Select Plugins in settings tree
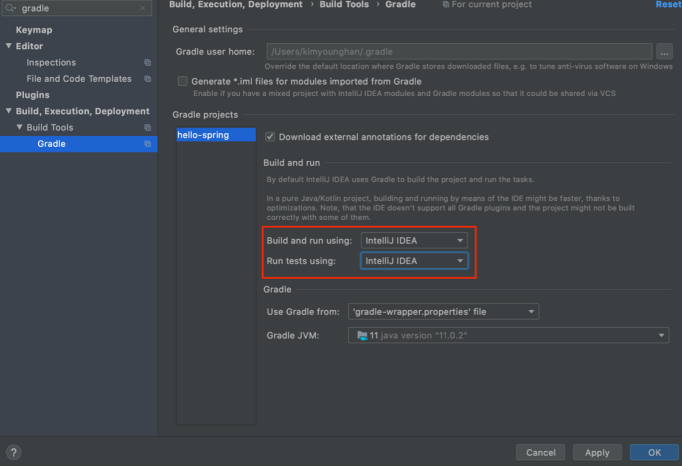 (33, 95)
